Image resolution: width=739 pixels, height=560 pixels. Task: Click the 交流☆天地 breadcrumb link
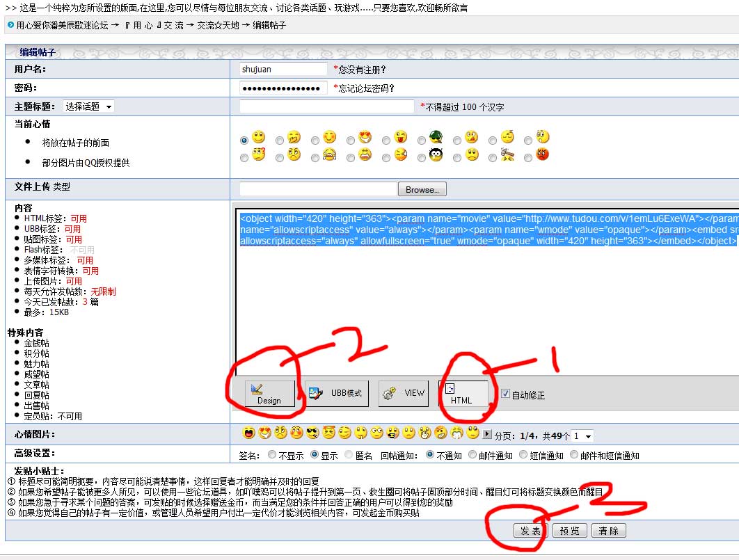coord(217,25)
